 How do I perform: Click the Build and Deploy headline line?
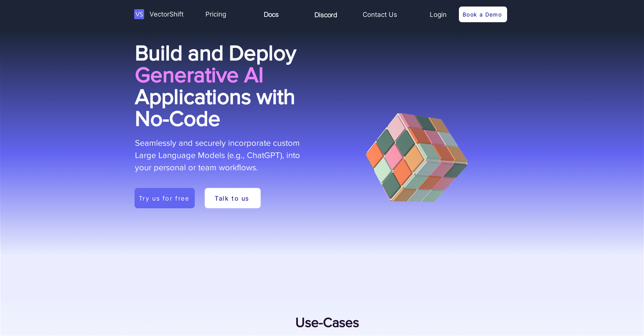[x=215, y=54]
